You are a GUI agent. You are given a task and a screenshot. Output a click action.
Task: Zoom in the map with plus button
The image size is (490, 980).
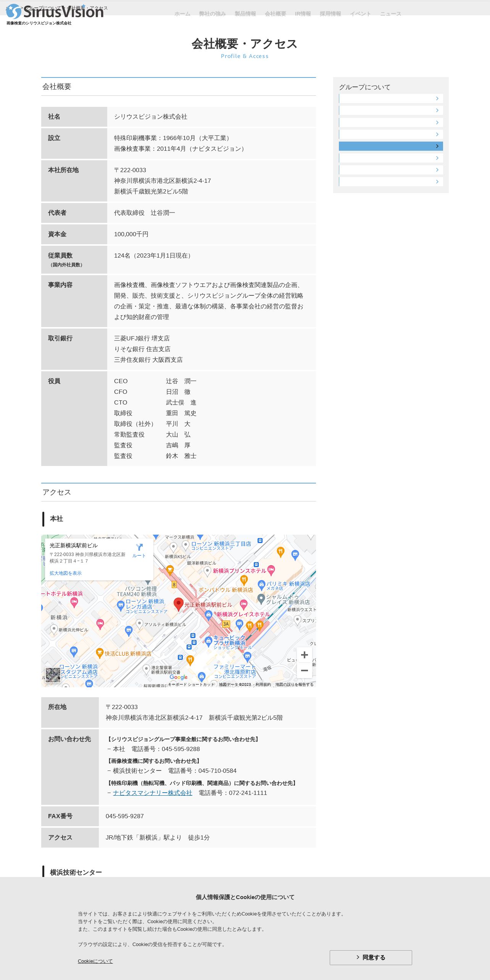(x=305, y=655)
